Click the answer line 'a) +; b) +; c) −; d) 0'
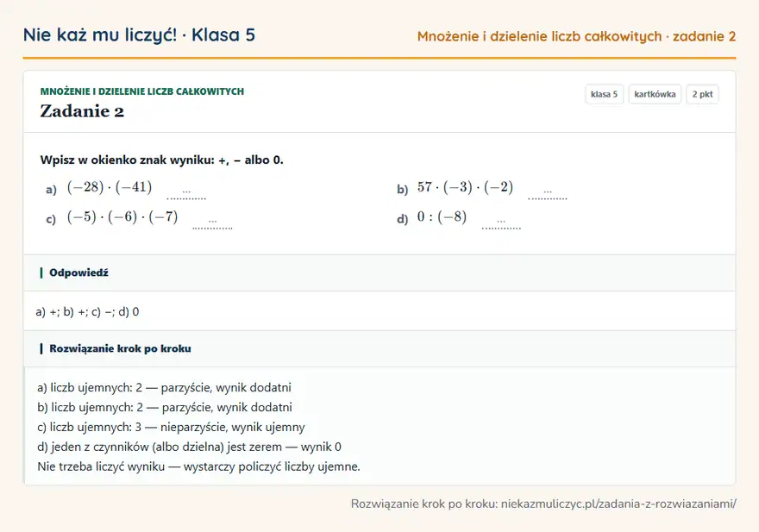This screenshot has width=759, height=532. click(x=88, y=312)
